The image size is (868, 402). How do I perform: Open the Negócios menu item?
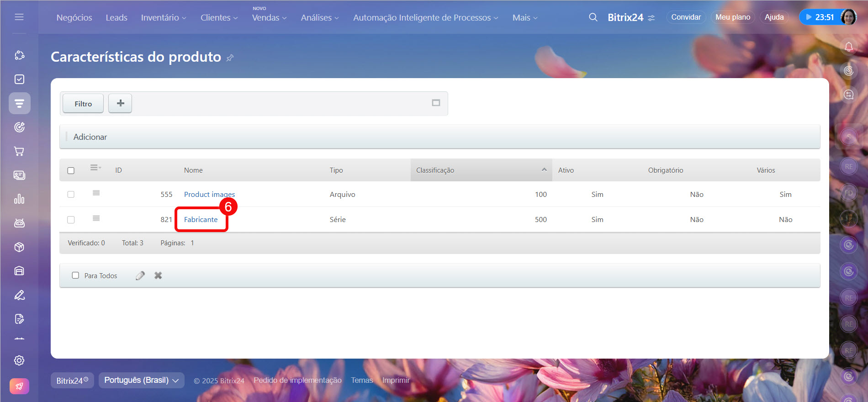[74, 18]
